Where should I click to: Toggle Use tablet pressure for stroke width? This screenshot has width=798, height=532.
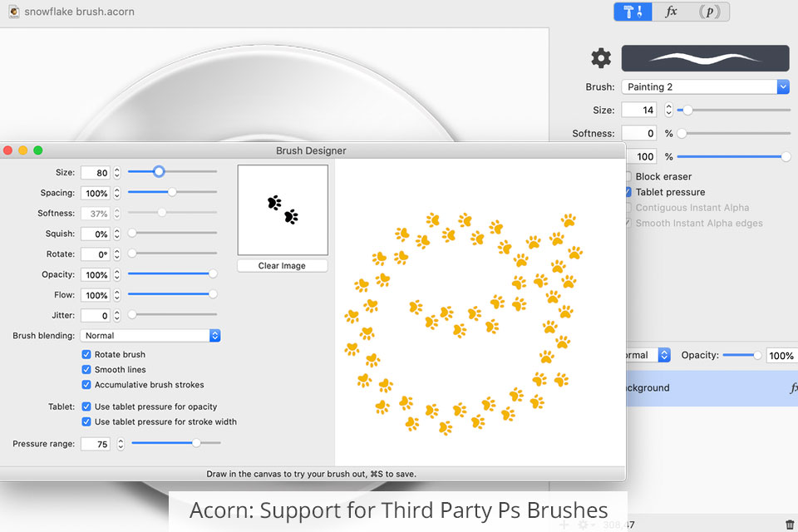click(86, 422)
